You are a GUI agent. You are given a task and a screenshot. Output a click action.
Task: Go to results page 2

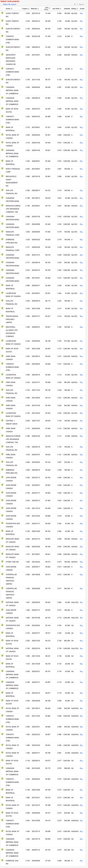pos(77,4)
